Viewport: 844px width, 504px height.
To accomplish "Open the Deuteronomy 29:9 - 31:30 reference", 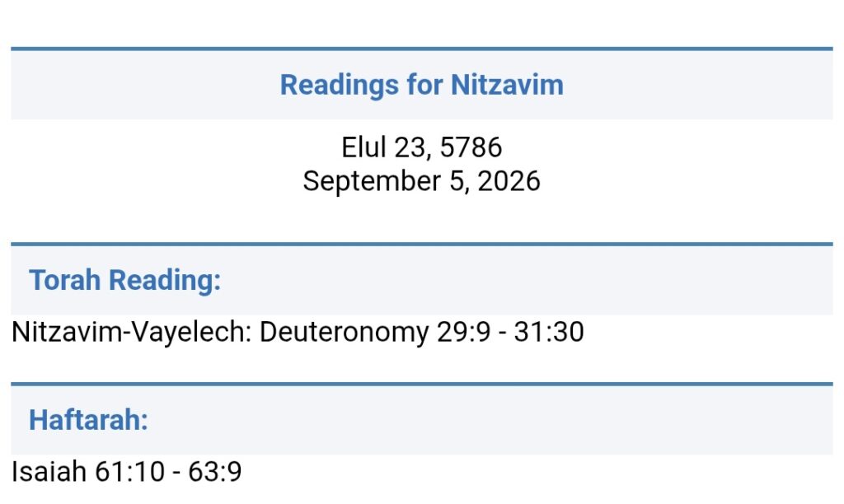I will click(421, 331).
